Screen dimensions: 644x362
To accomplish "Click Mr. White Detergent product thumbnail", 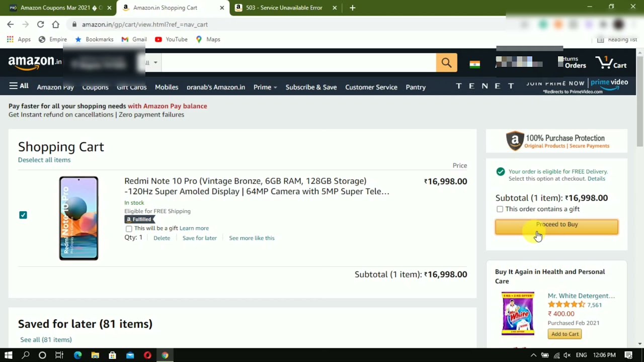I will pyautogui.click(x=518, y=313).
